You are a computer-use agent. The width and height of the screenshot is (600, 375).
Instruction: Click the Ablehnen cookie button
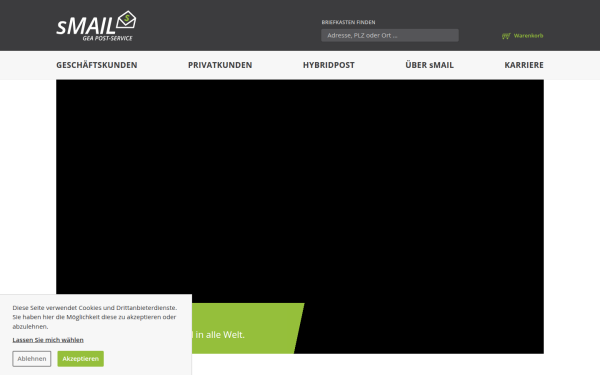pyautogui.click(x=32, y=359)
